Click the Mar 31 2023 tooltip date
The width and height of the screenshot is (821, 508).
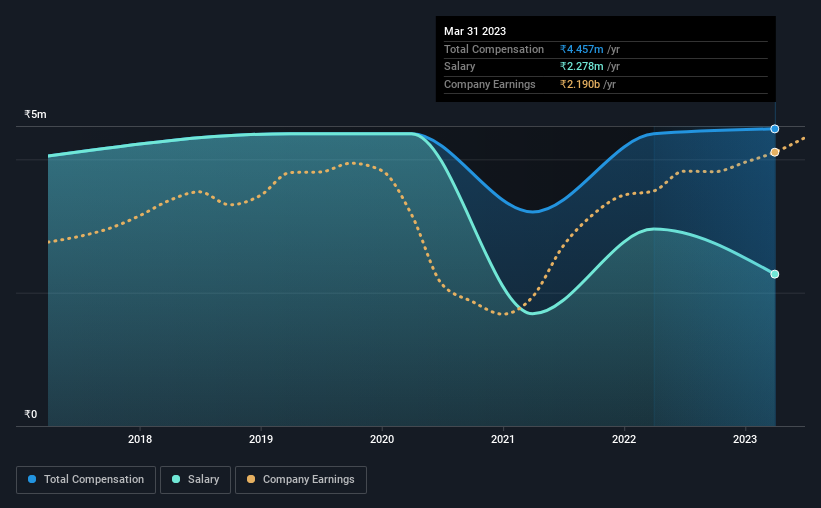pyautogui.click(x=475, y=31)
